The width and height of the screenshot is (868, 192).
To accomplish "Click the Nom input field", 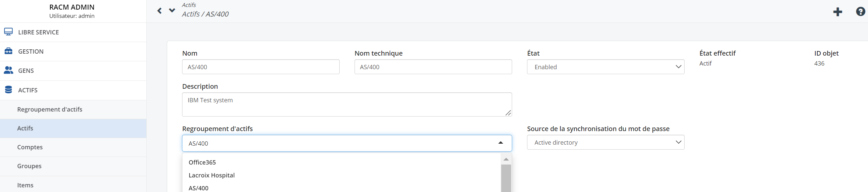I will (261, 67).
